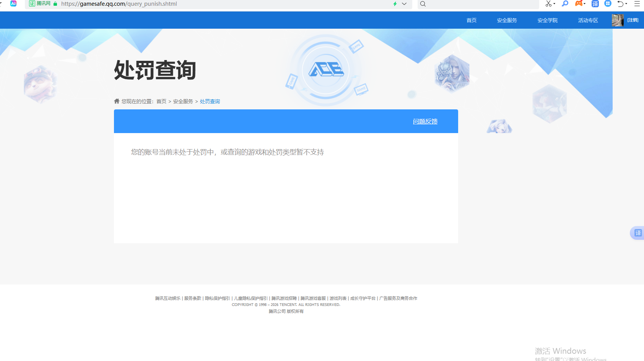Open the 安全学院 navigation menu
This screenshot has width=644, height=361.
point(547,20)
